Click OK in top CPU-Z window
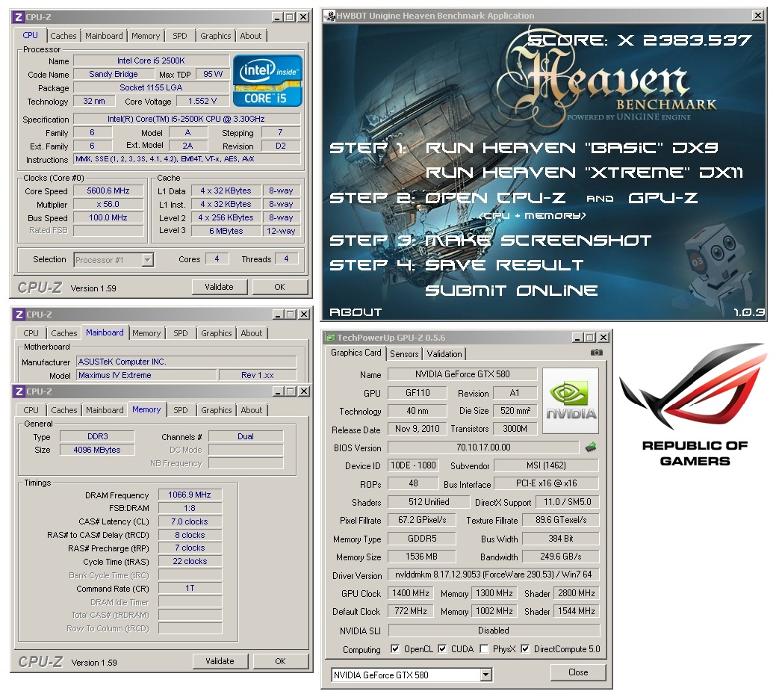Screen dimensions: 782x700 (x=280, y=287)
